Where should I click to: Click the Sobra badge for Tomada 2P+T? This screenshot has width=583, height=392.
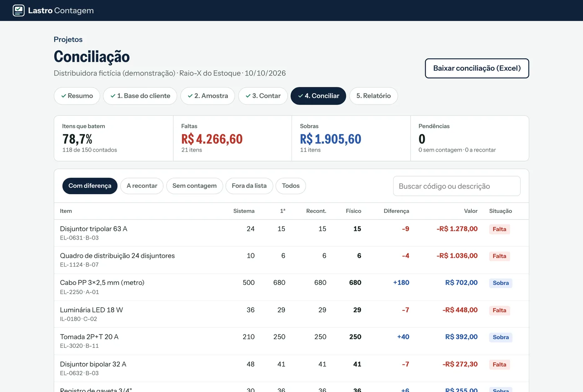501,337
